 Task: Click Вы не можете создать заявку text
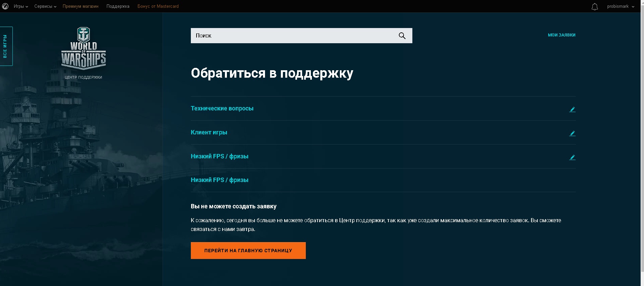pos(234,206)
